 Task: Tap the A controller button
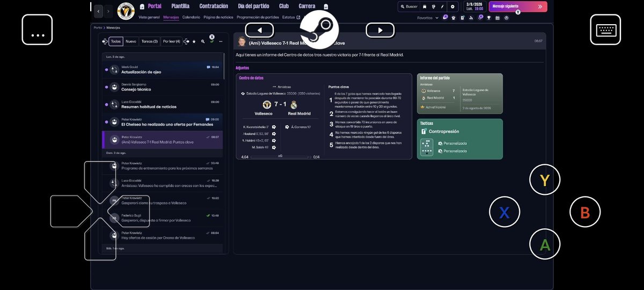pyautogui.click(x=545, y=245)
